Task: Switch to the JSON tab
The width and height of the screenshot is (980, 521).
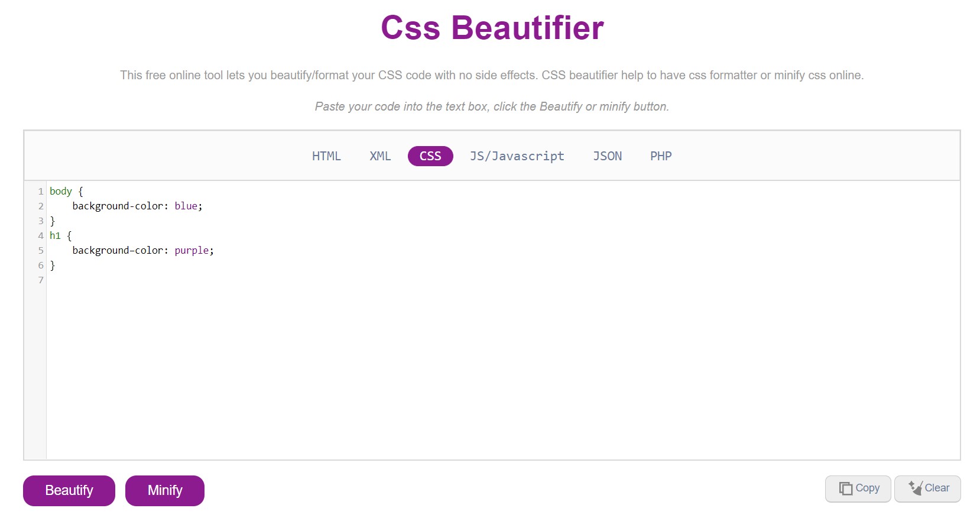Action: [x=607, y=156]
